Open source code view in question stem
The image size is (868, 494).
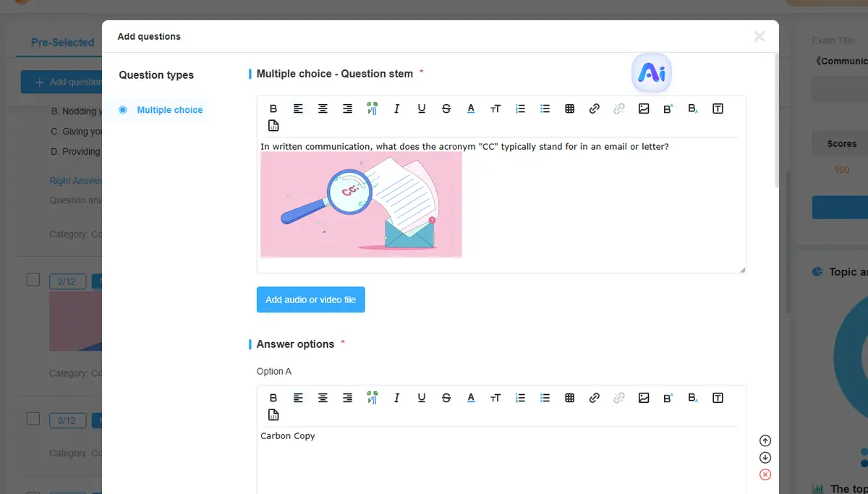pos(273,126)
